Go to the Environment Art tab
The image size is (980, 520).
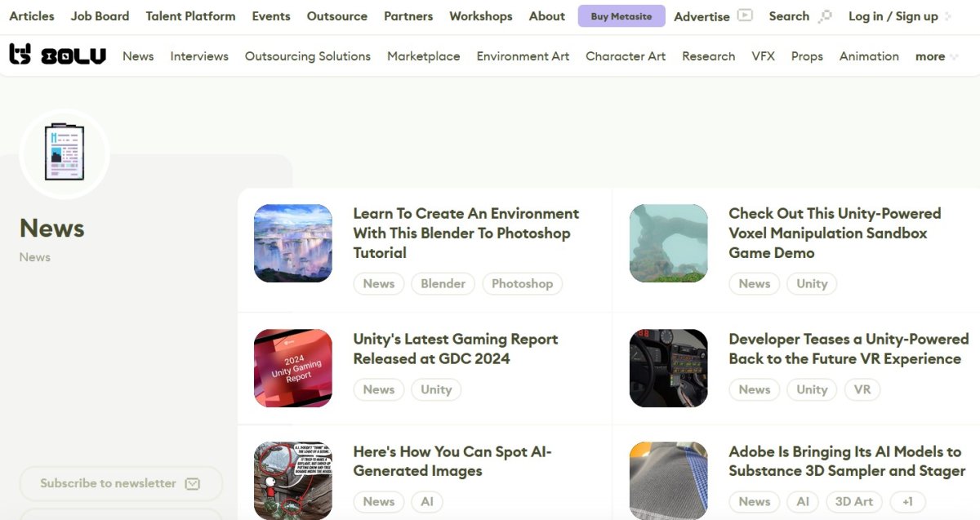pyautogui.click(x=523, y=56)
